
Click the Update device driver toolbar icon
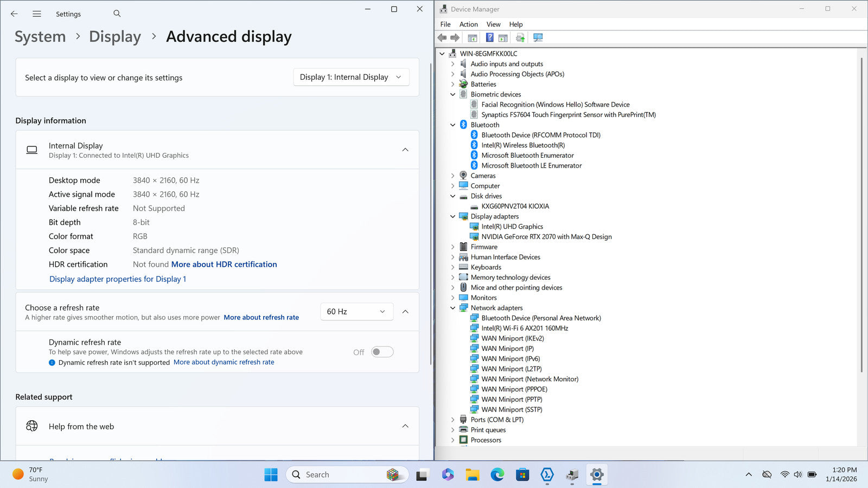click(520, 37)
